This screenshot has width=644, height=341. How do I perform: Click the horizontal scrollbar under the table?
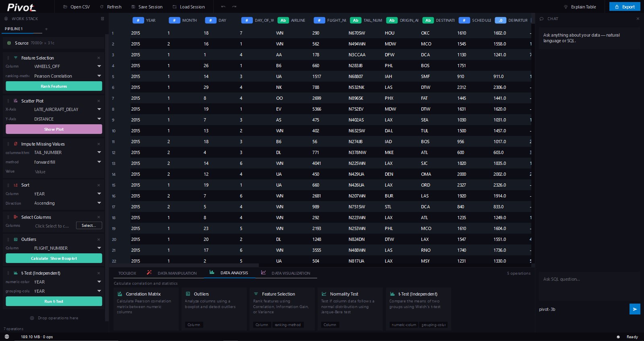[184, 265]
